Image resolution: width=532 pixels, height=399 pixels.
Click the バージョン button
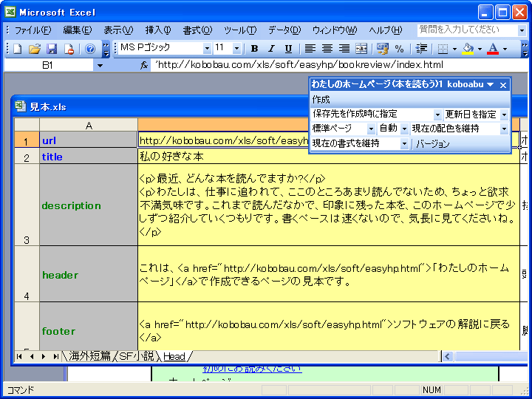point(433,144)
